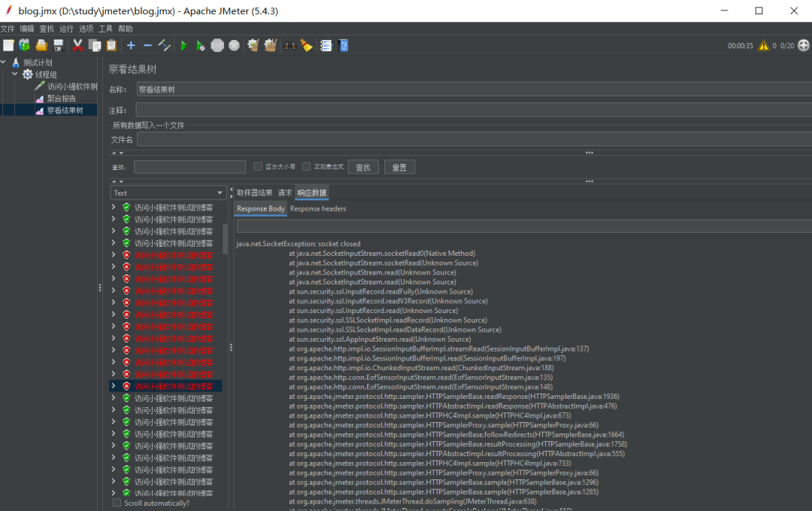The width and height of the screenshot is (812, 511).
Task: Select the 察看结果树 node in tree
Action: pos(65,111)
